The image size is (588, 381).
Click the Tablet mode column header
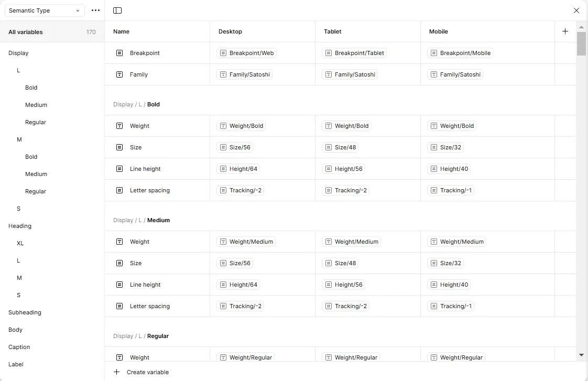333,31
